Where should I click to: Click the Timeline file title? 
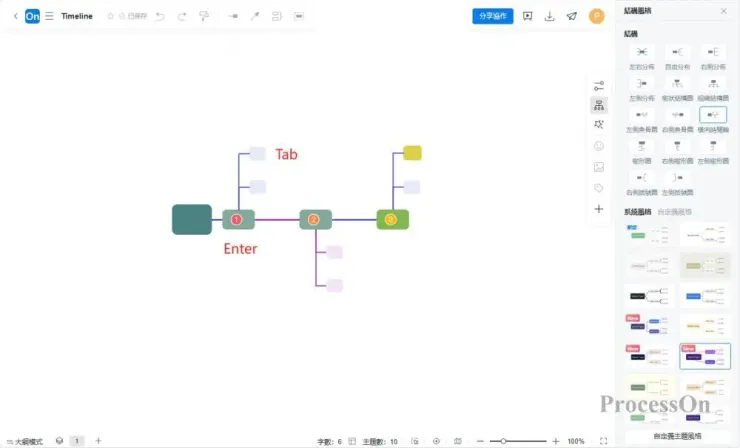click(x=77, y=16)
